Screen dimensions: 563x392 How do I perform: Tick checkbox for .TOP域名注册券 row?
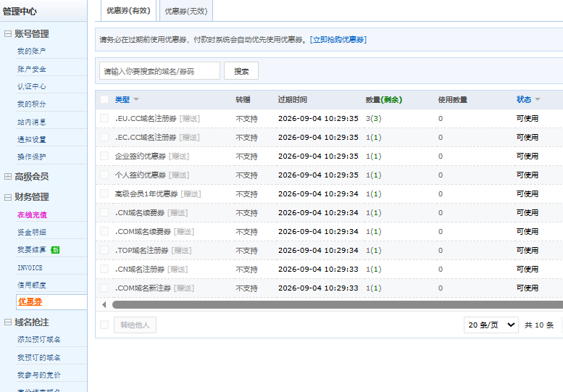104,250
